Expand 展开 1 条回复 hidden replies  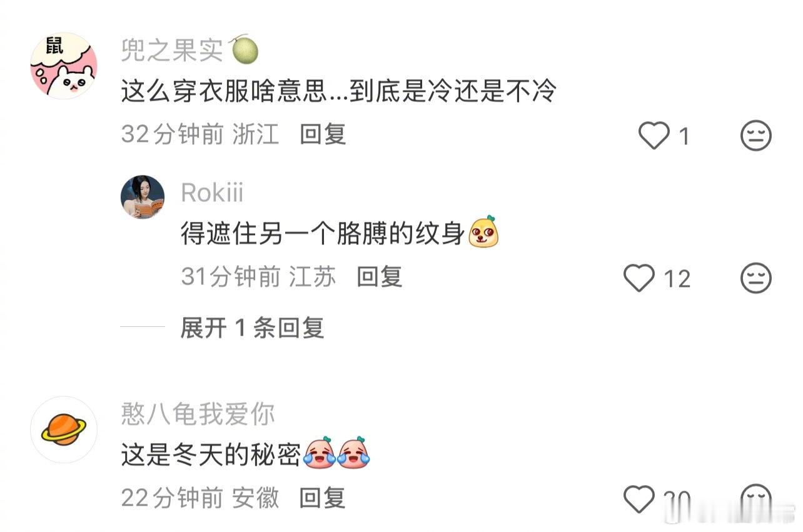(x=252, y=328)
